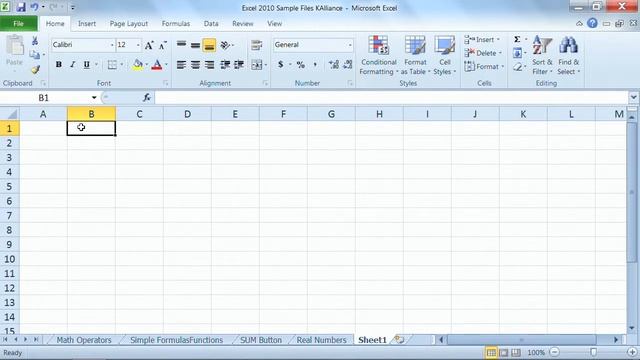Click the Font Color red A

tap(156, 64)
